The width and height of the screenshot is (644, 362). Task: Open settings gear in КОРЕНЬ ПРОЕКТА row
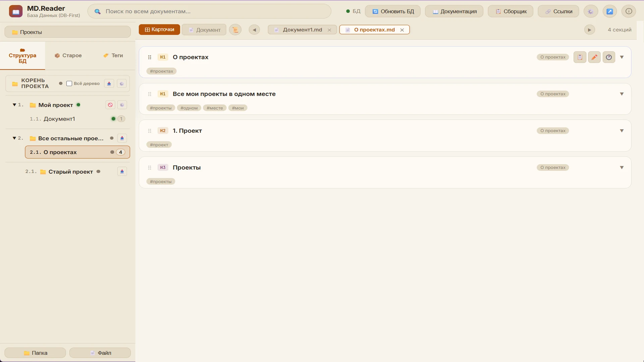(122, 84)
